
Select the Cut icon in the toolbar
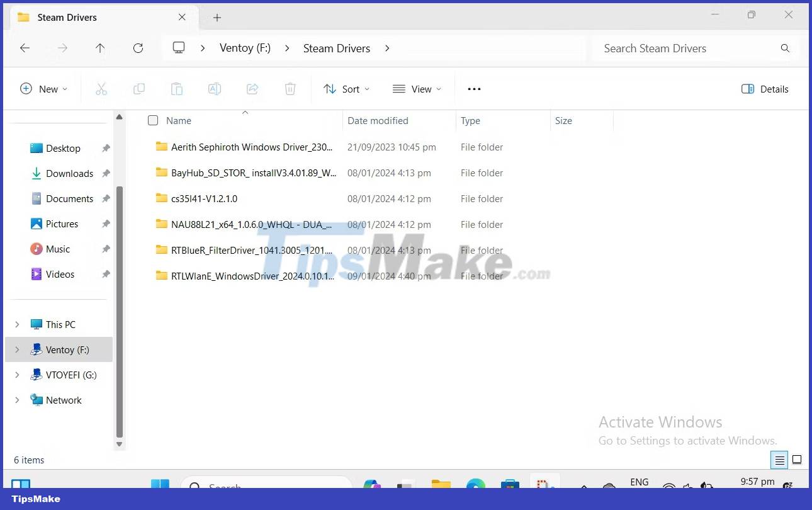coord(101,89)
